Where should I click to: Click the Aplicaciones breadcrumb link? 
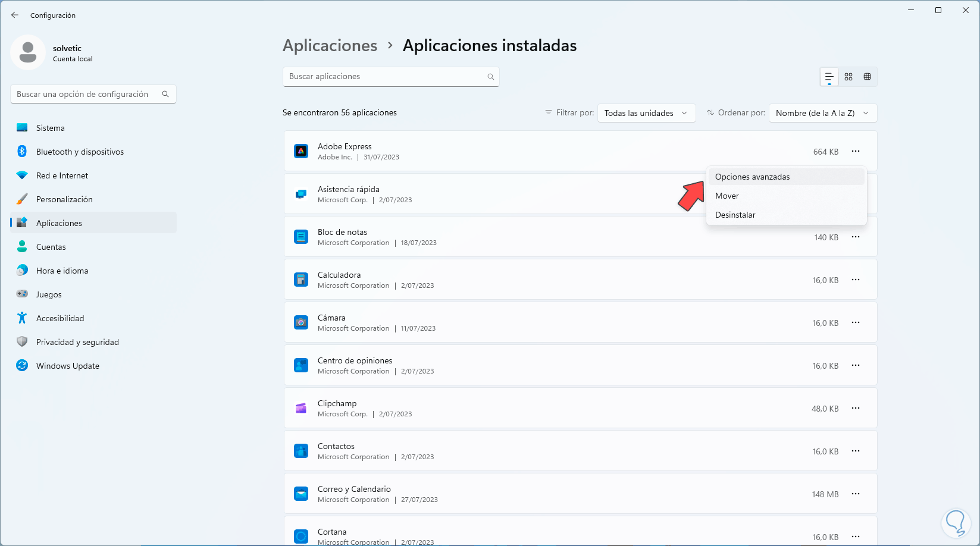(x=330, y=46)
